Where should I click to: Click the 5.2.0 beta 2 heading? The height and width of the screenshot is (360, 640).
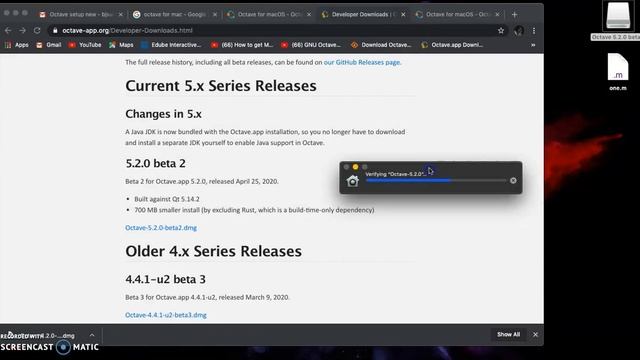[156, 163]
